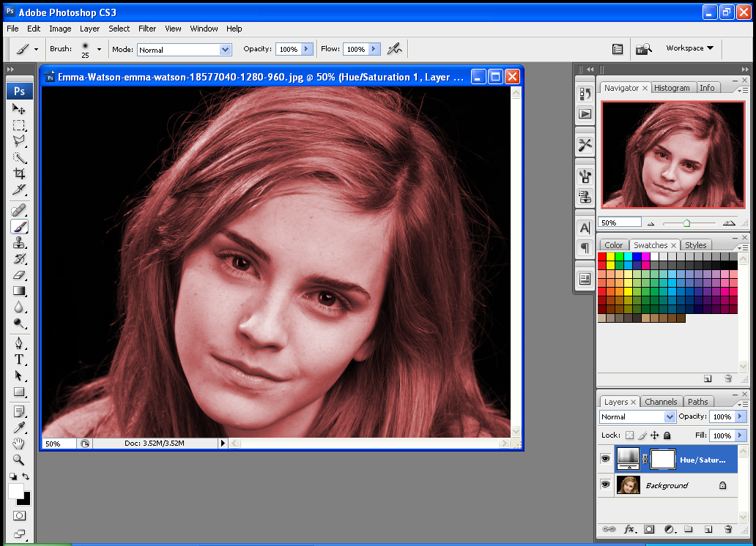756x546 pixels.
Task: Select the Gradient tool
Action: (19, 291)
